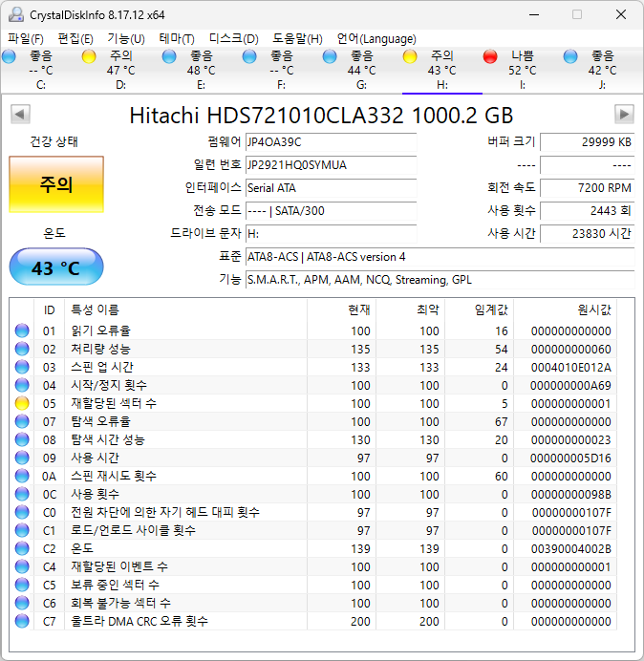Image resolution: width=644 pixels, height=661 pixels.
Task: Select drive I: bad status tab
Action: tap(522, 70)
